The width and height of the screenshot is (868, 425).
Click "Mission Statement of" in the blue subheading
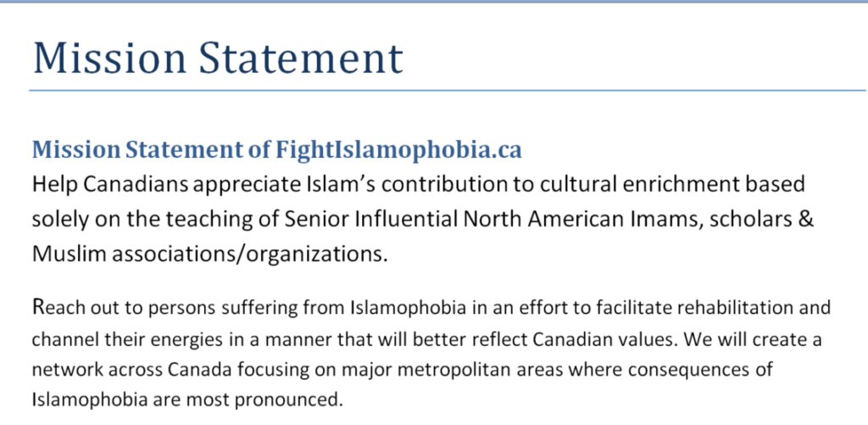[x=151, y=151]
